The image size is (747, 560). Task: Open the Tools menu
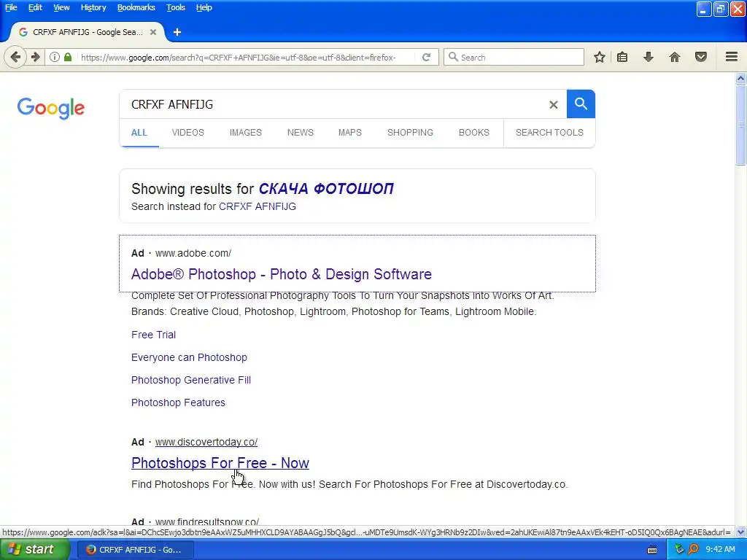(x=176, y=7)
